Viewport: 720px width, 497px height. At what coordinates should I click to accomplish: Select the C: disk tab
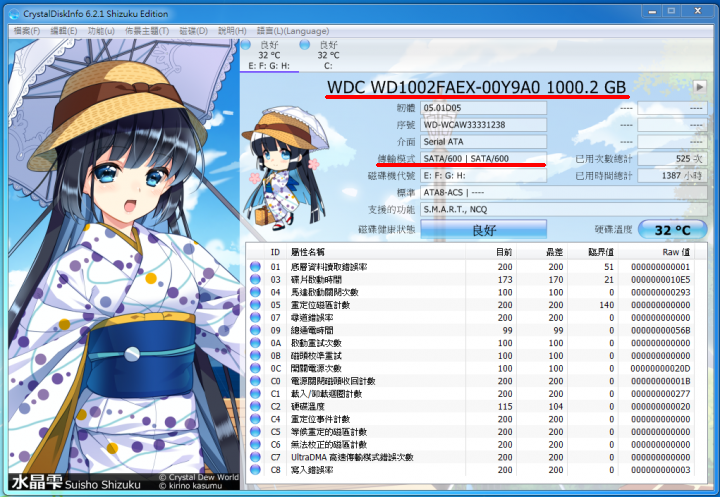(x=328, y=56)
